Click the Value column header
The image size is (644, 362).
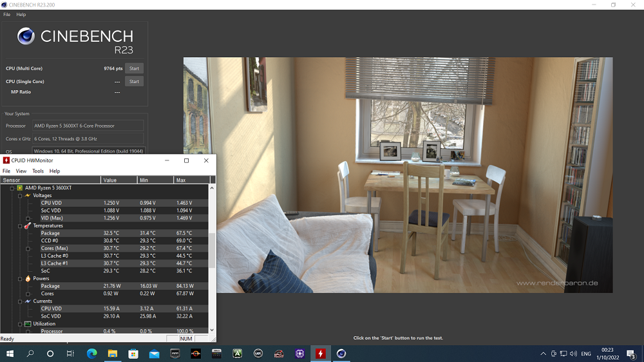(118, 180)
